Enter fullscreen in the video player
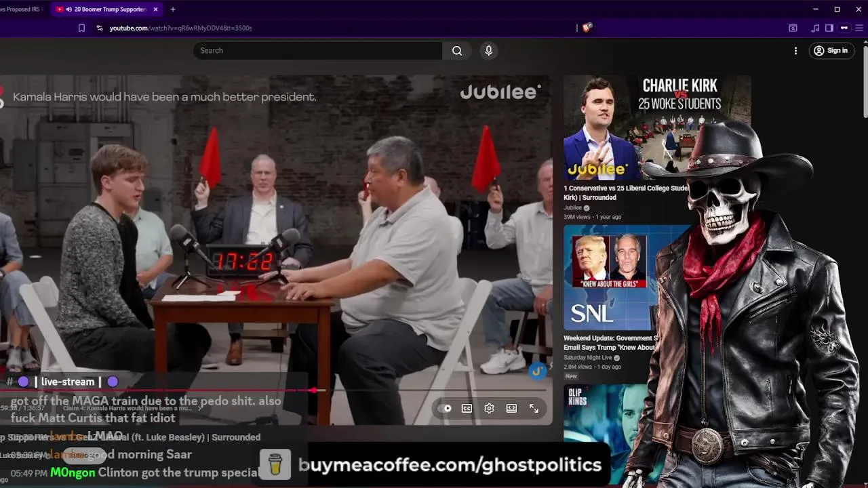Viewport: 868px width, 488px height. (534, 409)
